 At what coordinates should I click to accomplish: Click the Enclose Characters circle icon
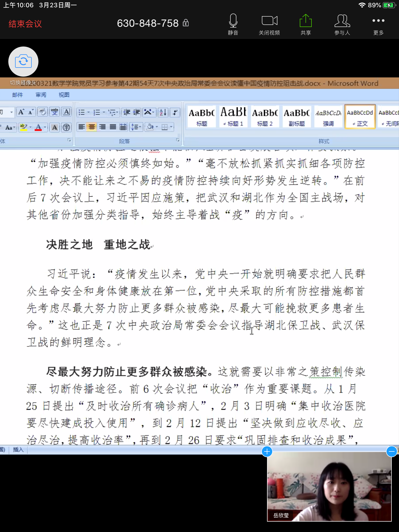tap(66, 127)
